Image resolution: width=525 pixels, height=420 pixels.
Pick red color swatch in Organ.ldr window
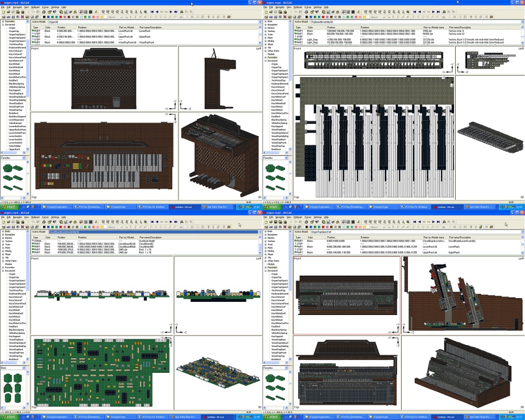60,17
